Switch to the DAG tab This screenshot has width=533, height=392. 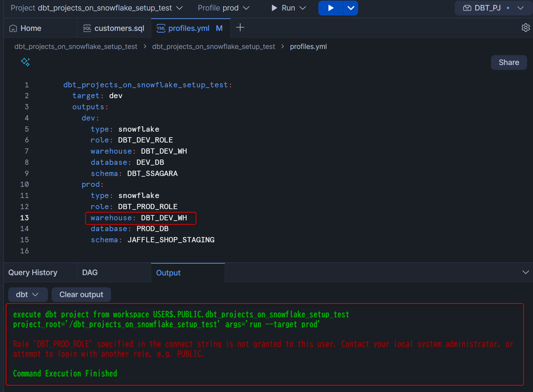click(x=90, y=272)
